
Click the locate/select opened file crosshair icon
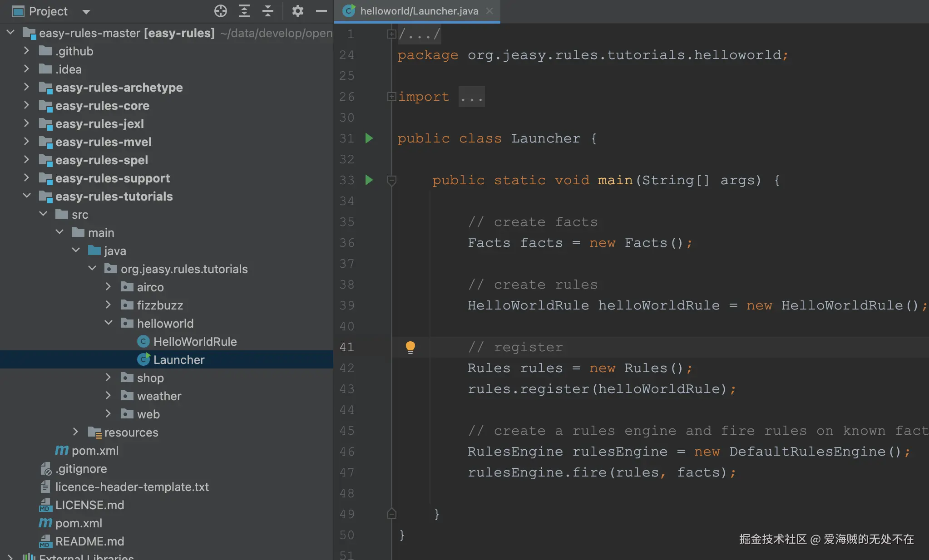(x=221, y=11)
